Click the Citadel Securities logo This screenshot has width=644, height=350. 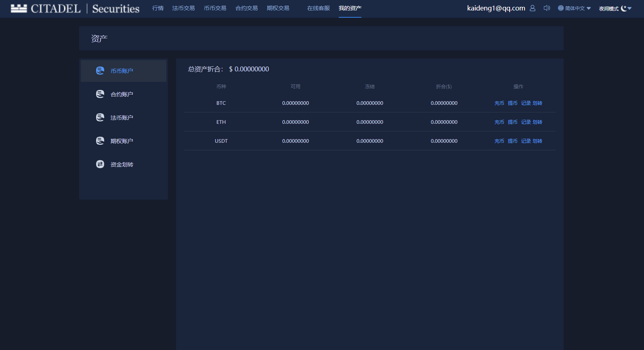tap(75, 8)
